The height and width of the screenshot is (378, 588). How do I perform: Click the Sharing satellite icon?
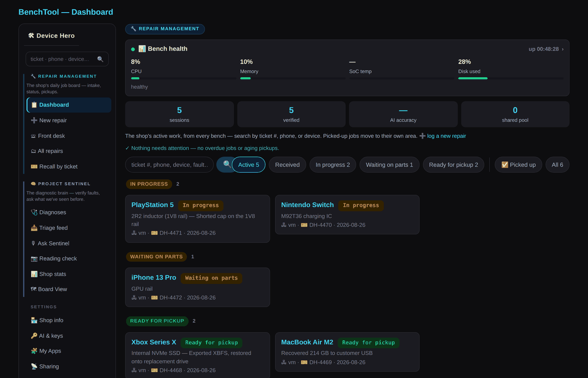coord(34,366)
